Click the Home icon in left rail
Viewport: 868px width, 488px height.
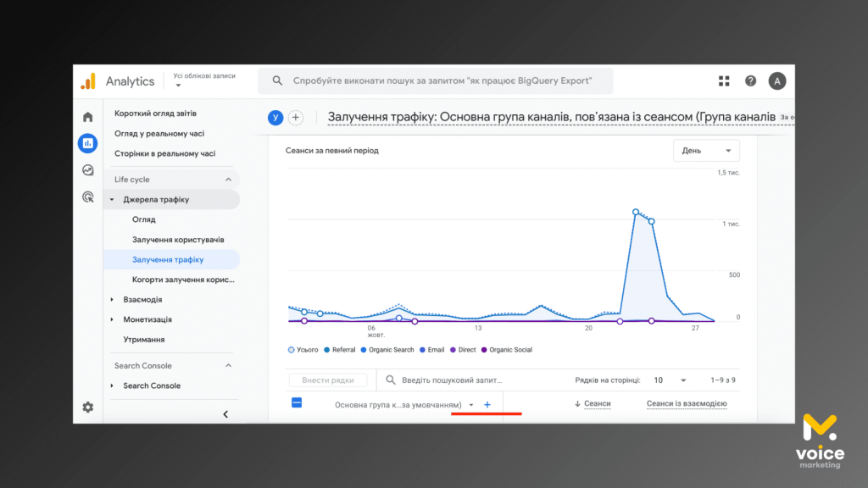pos(87,117)
